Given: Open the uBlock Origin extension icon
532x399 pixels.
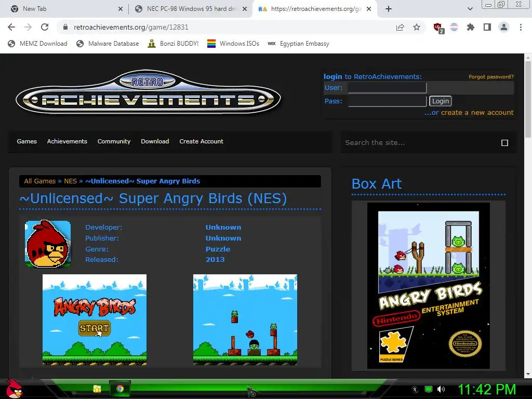Looking at the screenshot, I should 438,28.
